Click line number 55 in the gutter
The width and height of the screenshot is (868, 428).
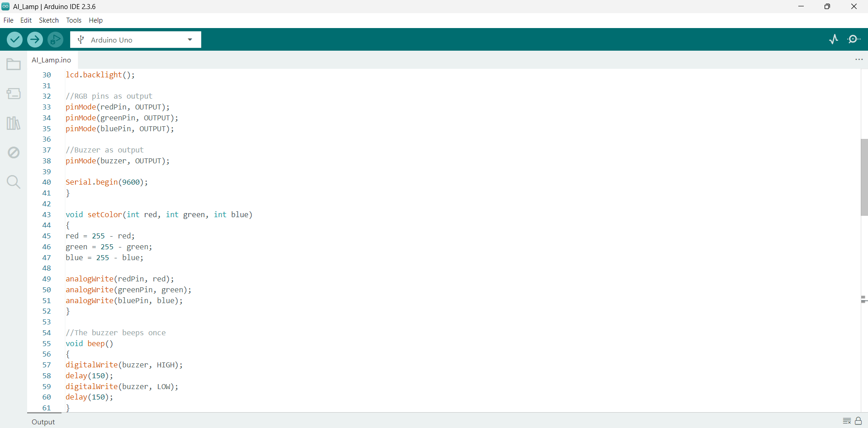click(x=47, y=343)
